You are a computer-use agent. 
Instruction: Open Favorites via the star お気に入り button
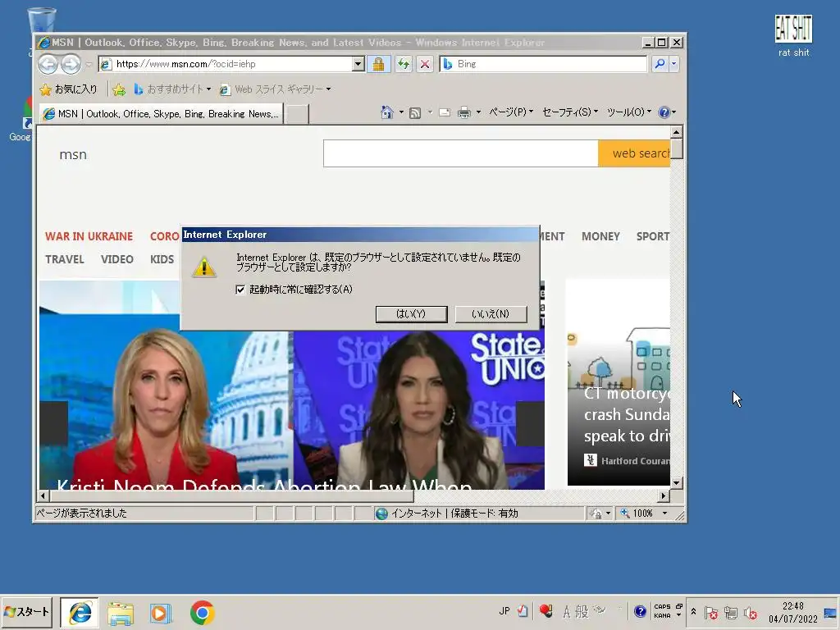(69, 89)
